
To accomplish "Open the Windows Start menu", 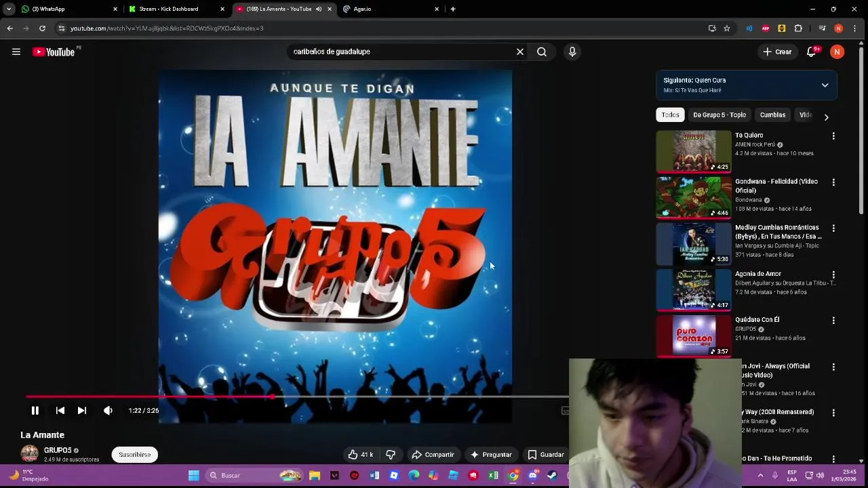I will coord(193,475).
